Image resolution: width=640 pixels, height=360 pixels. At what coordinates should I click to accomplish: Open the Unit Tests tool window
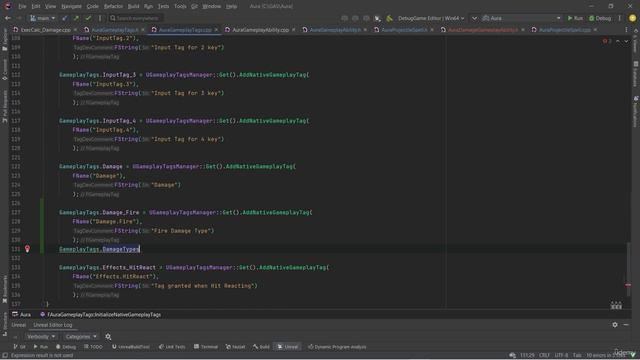(172, 347)
